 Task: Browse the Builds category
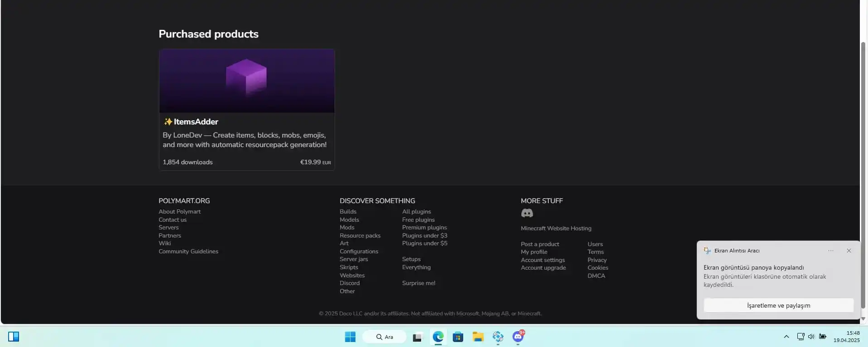click(x=348, y=212)
